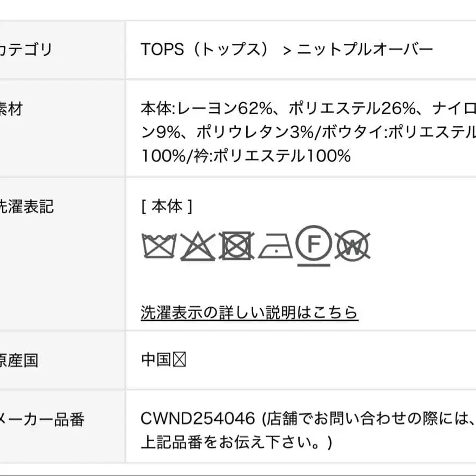476x476 pixels.
Task: Click the 素材 row label
Action: coord(12,109)
